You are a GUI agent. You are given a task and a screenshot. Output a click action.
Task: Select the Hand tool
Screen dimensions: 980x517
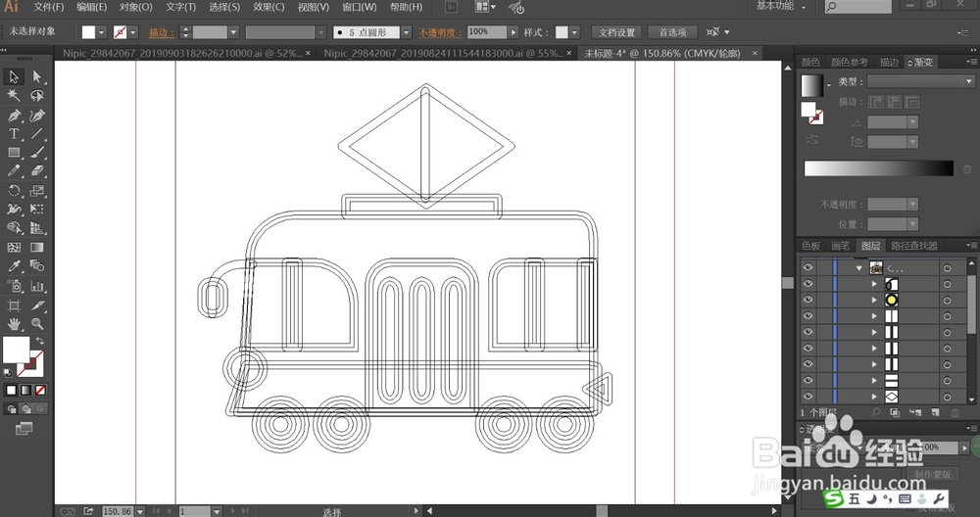click(x=14, y=324)
